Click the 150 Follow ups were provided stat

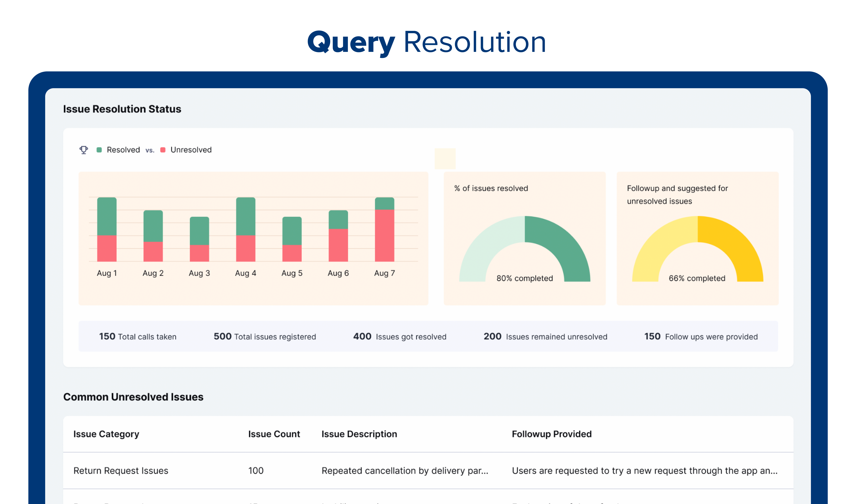pos(701,337)
